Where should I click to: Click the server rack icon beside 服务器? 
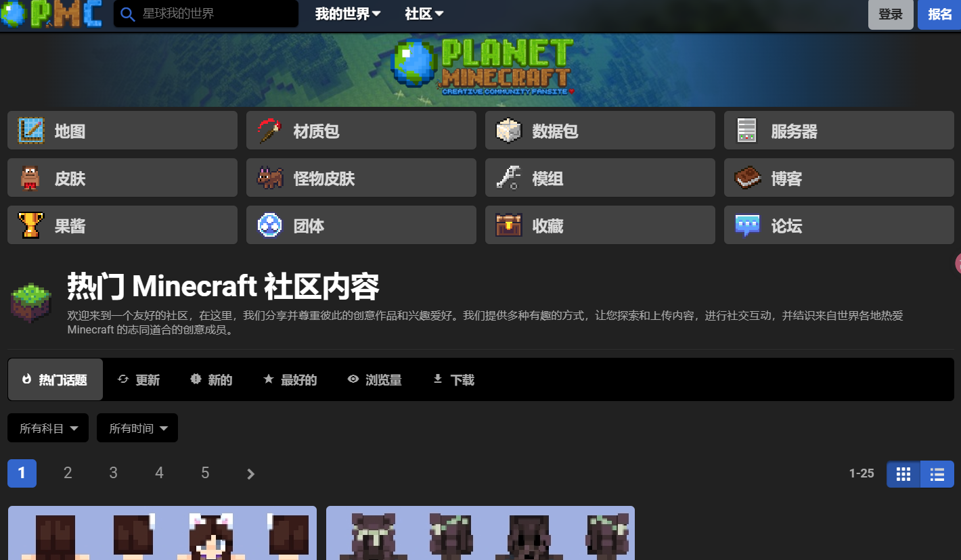[746, 131]
